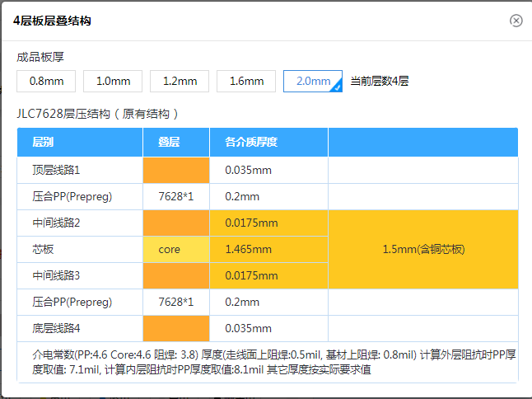Click the orange swatch for 底层线路4
The width and height of the screenshot is (532, 399).
pyautogui.click(x=175, y=328)
